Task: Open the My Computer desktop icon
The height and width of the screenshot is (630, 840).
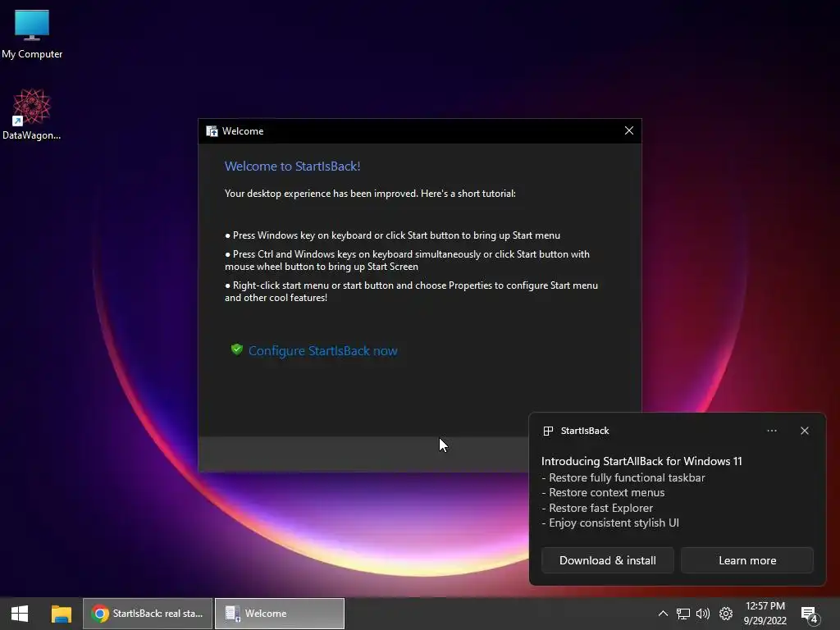Action: (x=32, y=33)
